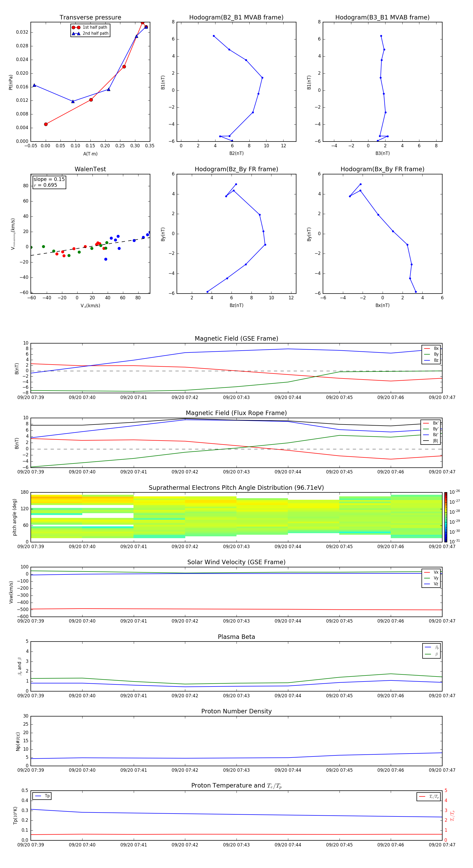Click the red Te/Tp right-axis label

(453, 815)
